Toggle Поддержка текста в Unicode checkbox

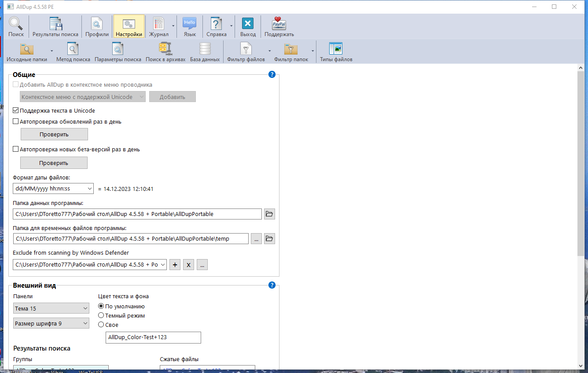16,110
